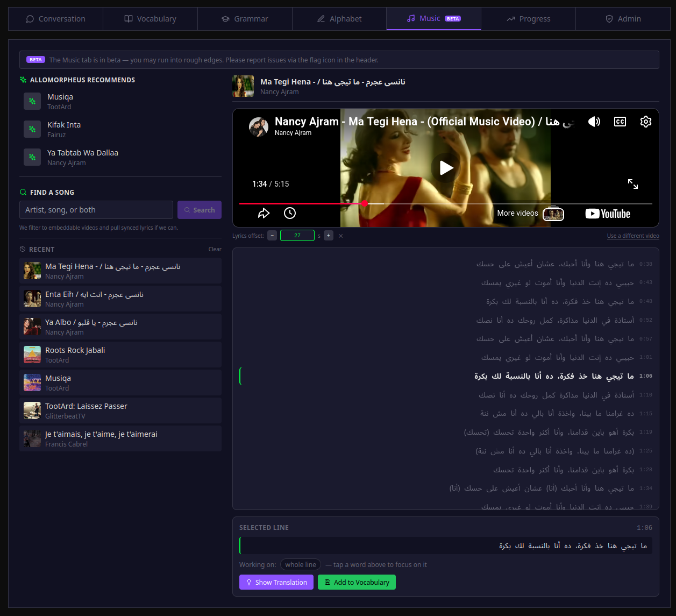Select lyric line at 1:15

click(446, 414)
